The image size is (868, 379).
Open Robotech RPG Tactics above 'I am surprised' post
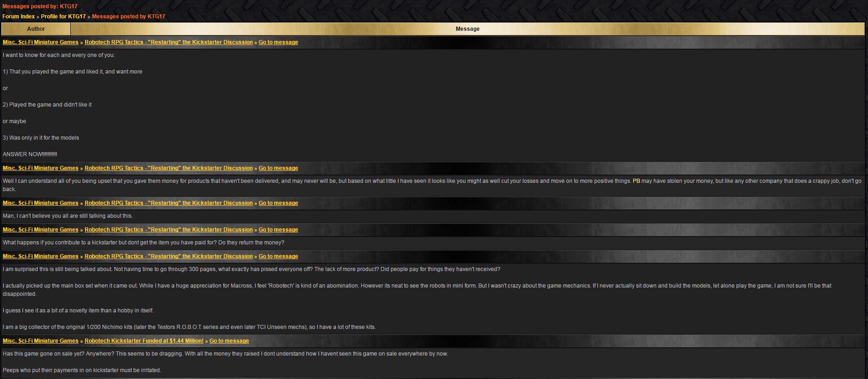click(168, 256)
